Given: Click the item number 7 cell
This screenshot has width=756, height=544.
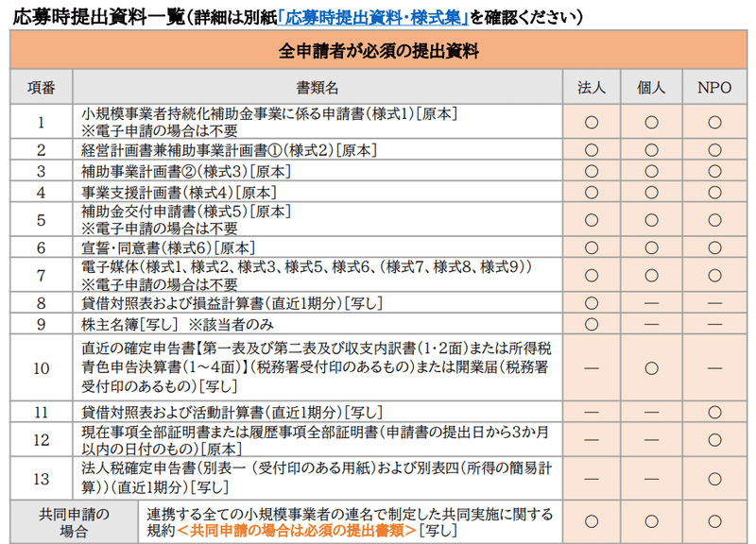Looking at the screenshot, I should pos(42,275).
